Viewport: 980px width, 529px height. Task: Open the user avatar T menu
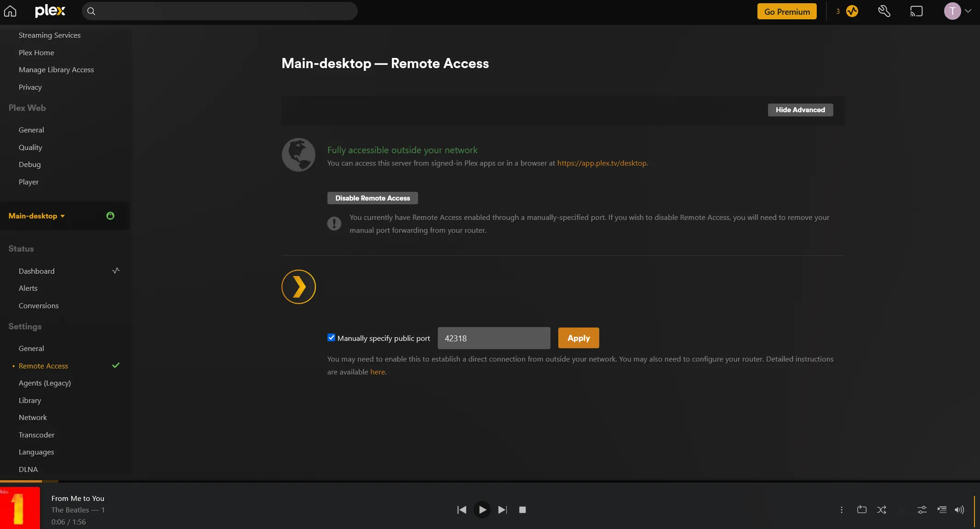click(952, 11)
